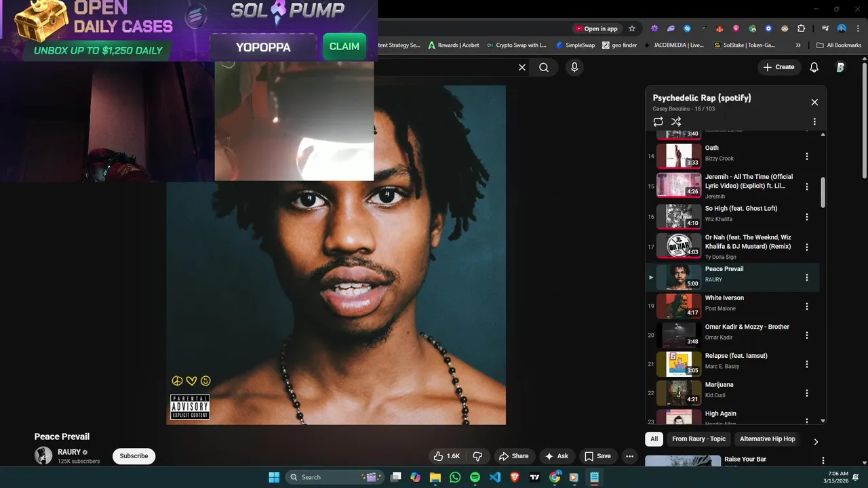Select the From Raury - Topic chip

[698, 439]
